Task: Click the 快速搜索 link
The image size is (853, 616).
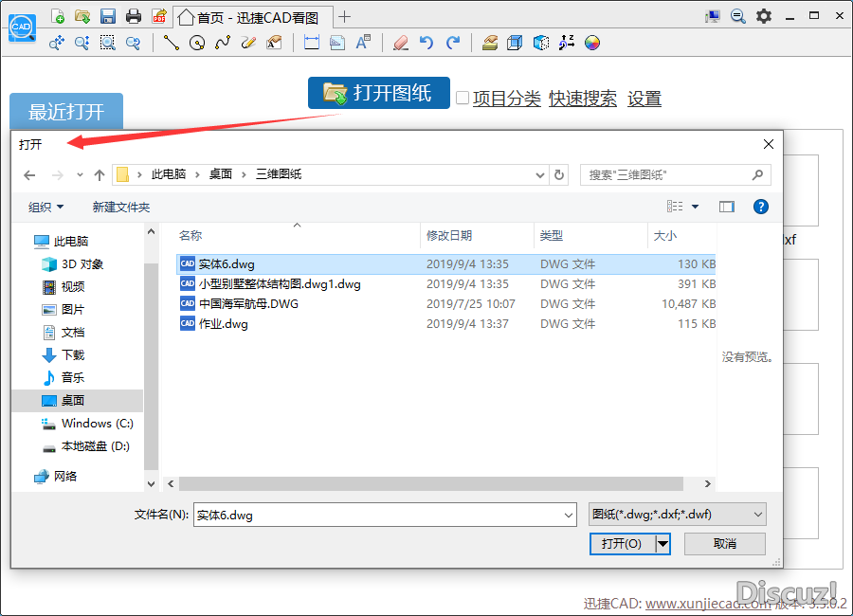Action: pyautogui.click(x=582, y=98)
